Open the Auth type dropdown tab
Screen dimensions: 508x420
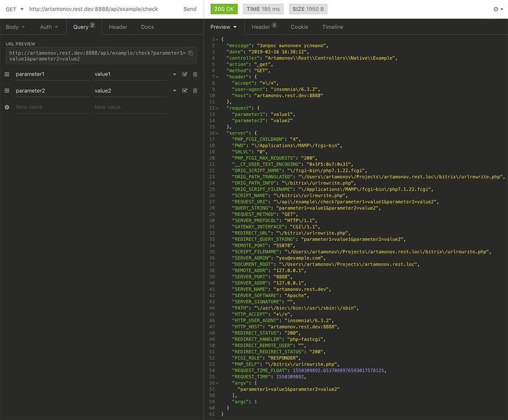48,27
